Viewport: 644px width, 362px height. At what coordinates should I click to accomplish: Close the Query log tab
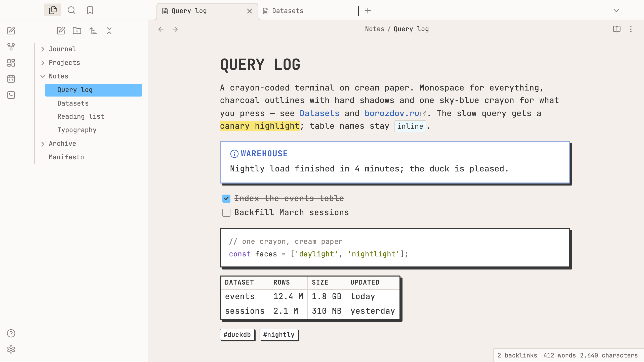pyautogui.click(x=250, y=11)
